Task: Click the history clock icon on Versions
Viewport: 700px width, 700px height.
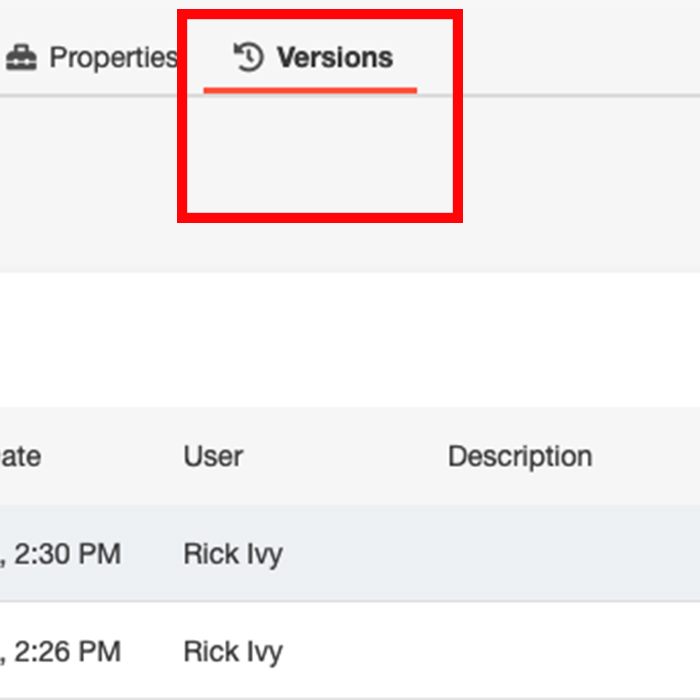Action: (x=248, y=57)
